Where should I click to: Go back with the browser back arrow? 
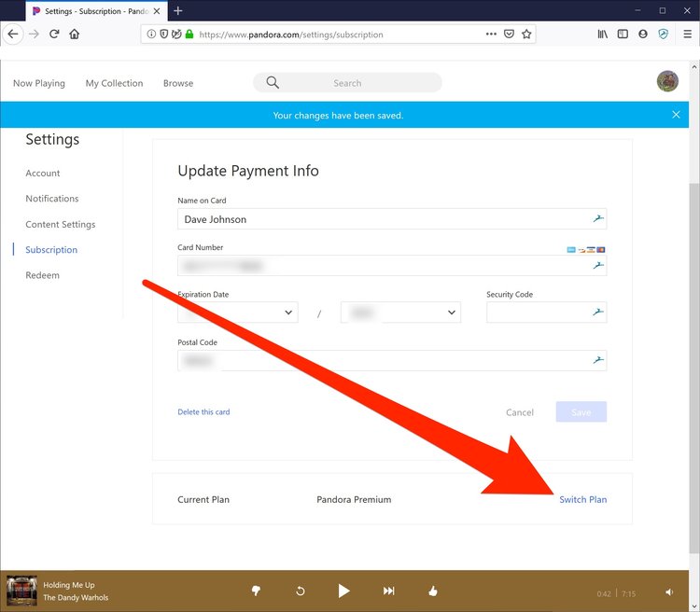pyautogui.click(x=13, y=34)
